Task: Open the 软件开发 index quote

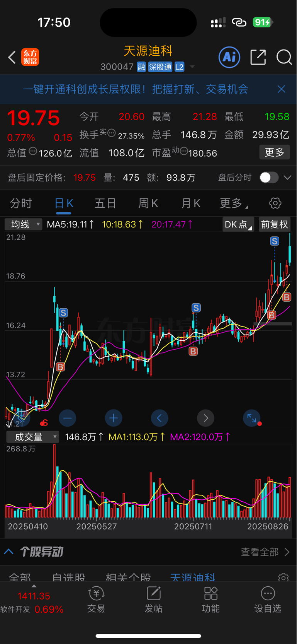Action: 32,602
